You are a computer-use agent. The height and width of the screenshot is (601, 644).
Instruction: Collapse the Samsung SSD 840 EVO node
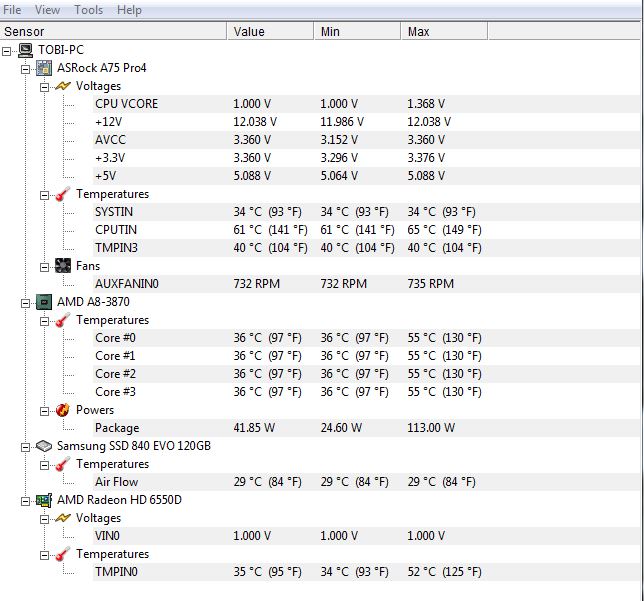click(25, 447)
